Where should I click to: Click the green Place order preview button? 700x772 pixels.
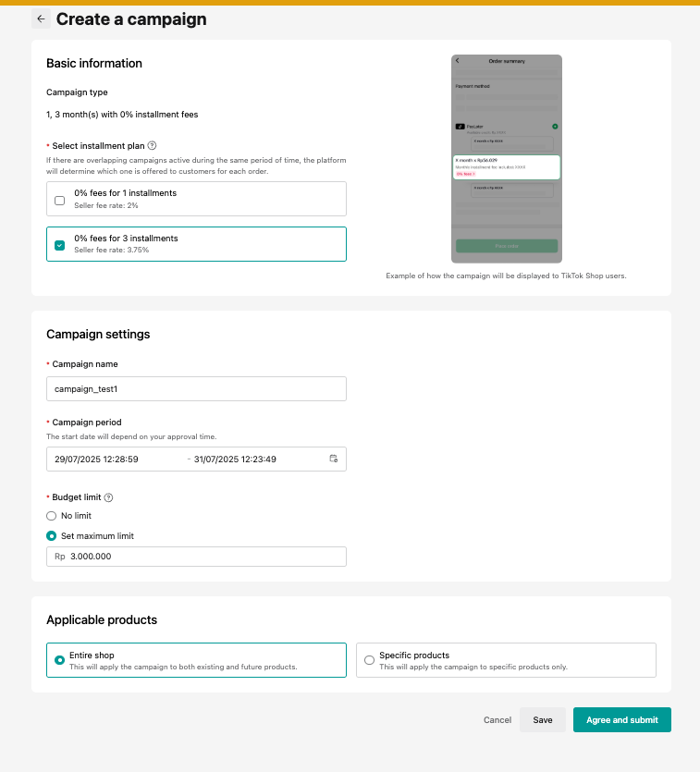[507, 246]
